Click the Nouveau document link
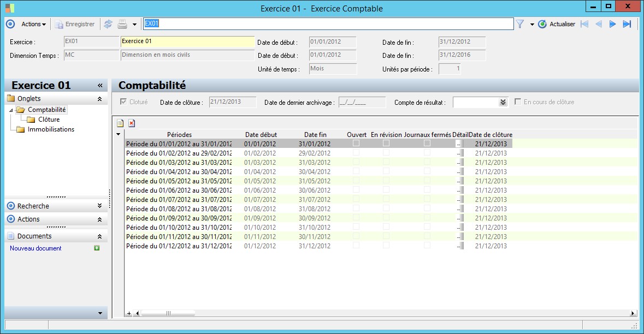 [36, 248]
